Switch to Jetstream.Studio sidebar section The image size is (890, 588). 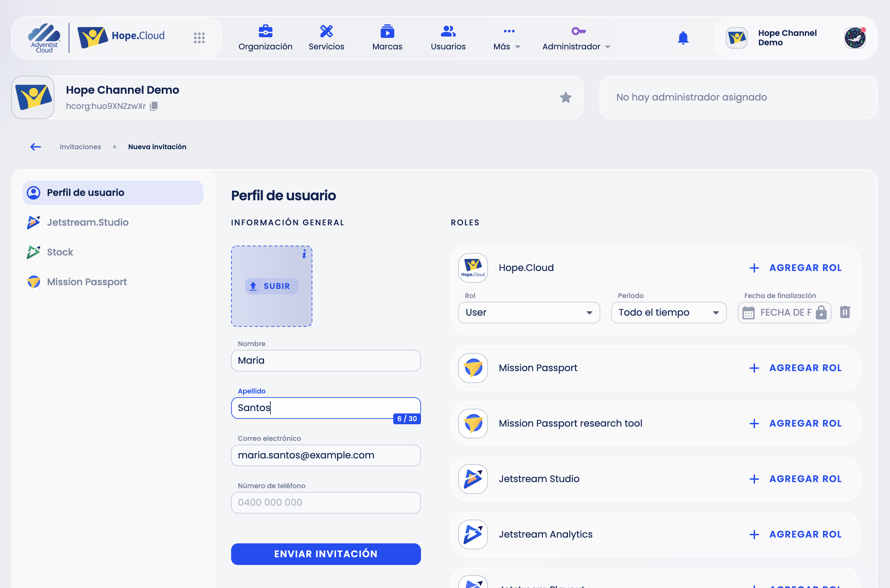[x=113, y=222]
